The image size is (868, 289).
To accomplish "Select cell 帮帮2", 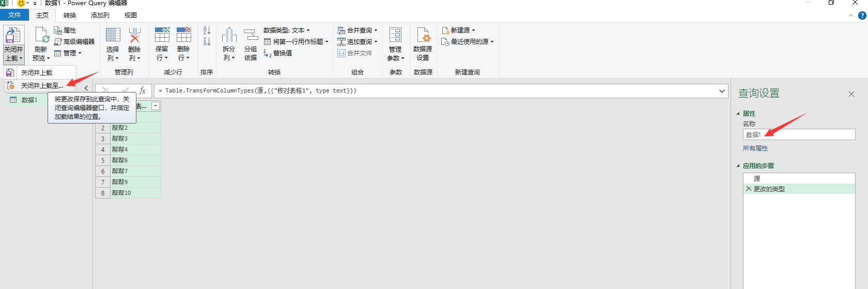I will pos(135,128).
